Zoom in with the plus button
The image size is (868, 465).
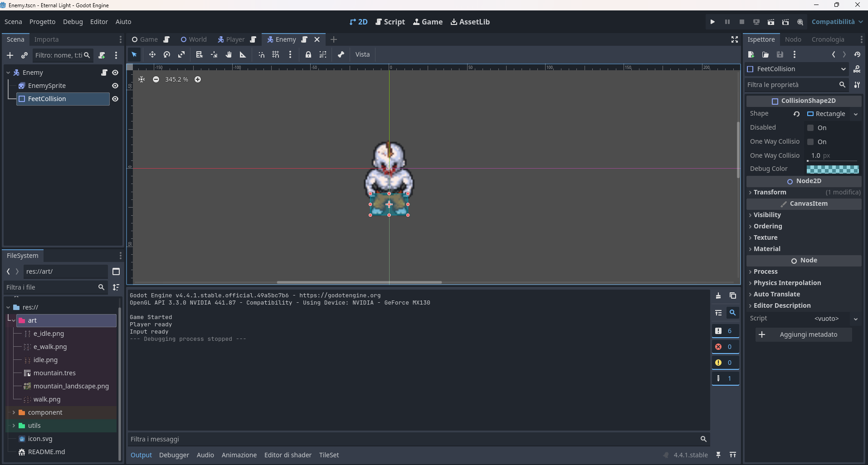click(x=198, y=79)
